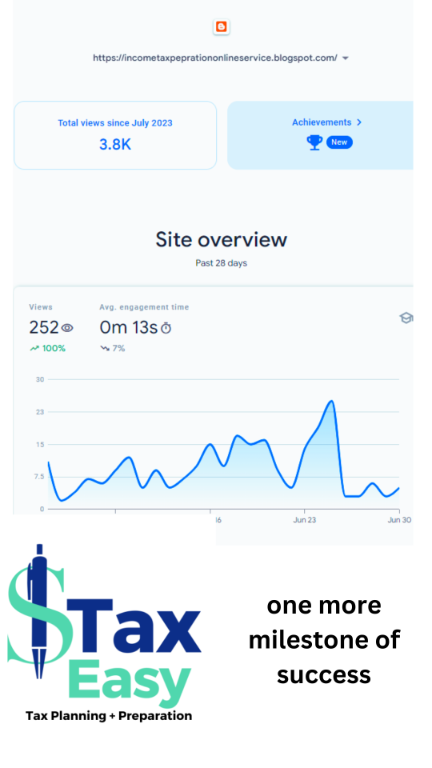Click the stopwatch icon beside 0m 13s

pos(166,328)
